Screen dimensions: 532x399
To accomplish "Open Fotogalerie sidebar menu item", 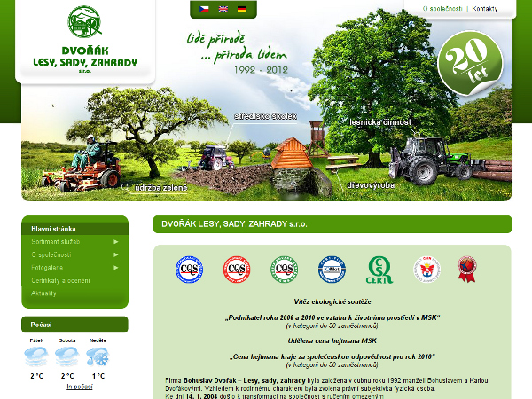I will pyautogui.click(x=47, y=268).
